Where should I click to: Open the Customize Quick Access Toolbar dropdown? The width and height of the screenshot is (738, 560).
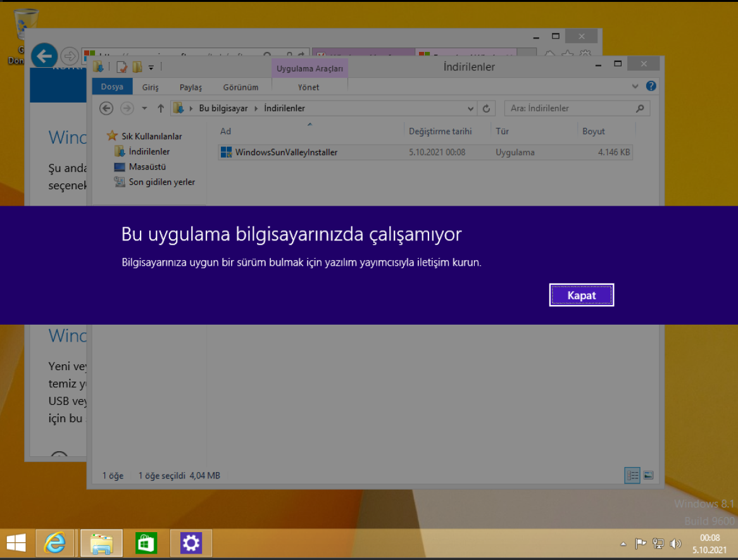point(151,68)
